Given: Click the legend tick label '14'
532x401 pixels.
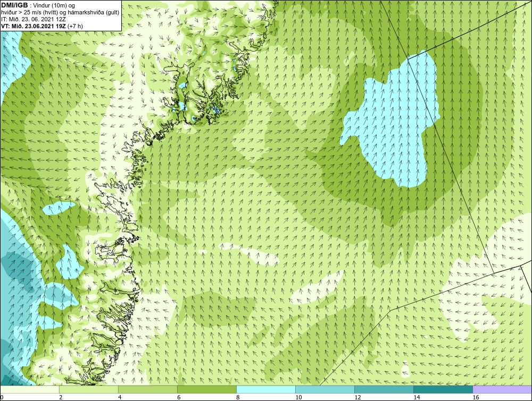Looking at the screenshot, I should (417, 397).
